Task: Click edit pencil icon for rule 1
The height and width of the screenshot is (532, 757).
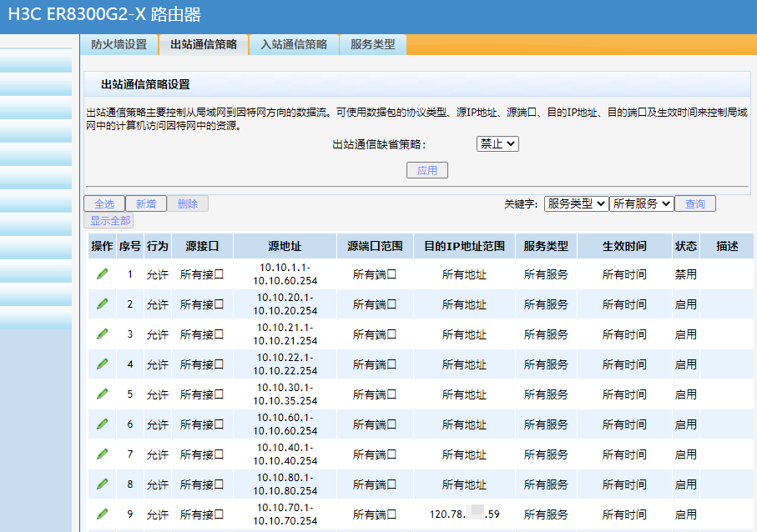Action: [x=102, y=274]
